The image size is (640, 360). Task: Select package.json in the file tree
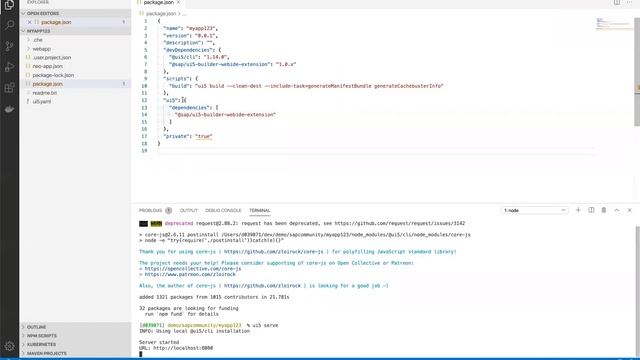[47, 84]
